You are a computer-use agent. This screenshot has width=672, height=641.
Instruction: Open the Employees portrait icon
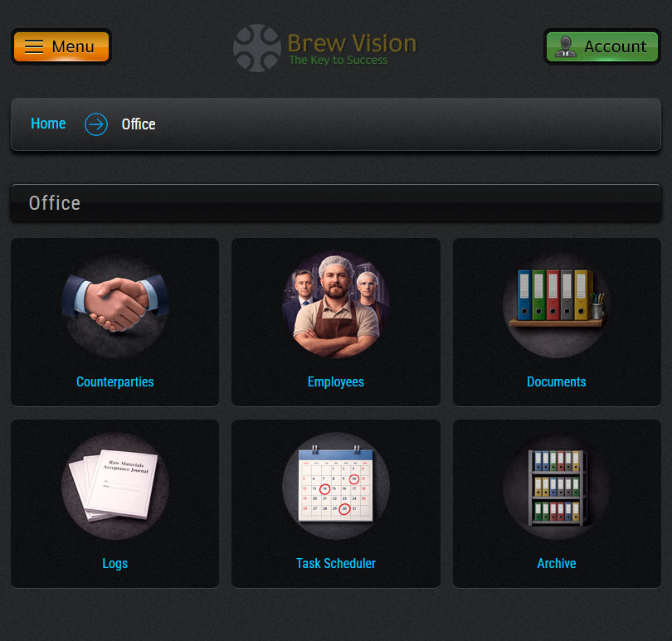335,304
